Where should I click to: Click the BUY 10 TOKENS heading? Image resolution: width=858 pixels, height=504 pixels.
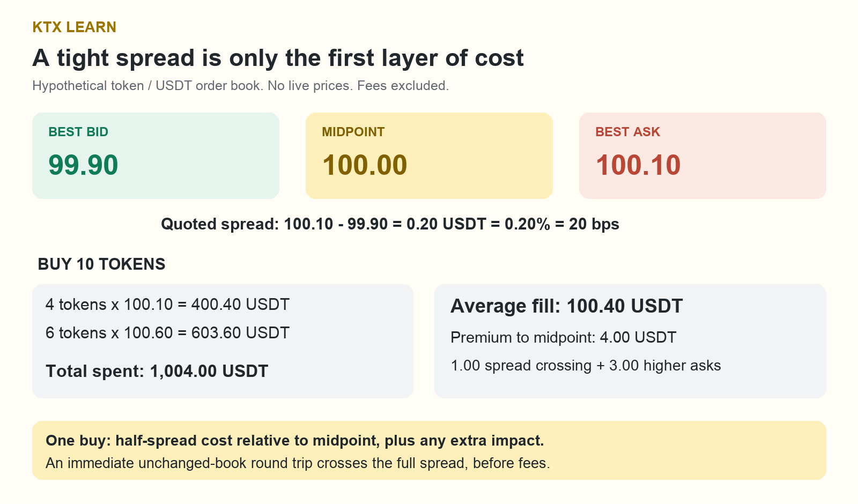pyautogui.click(x=101, y=264)
